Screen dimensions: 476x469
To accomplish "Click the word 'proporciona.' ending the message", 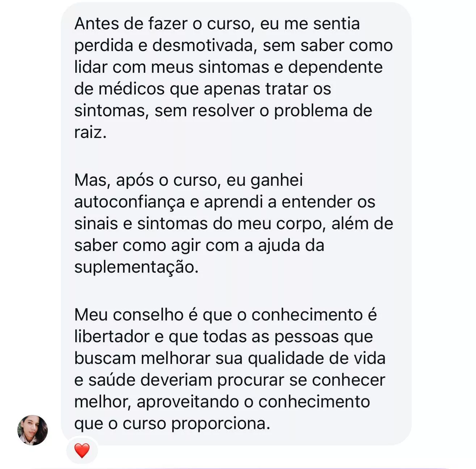I will click(x=221, y=424).
